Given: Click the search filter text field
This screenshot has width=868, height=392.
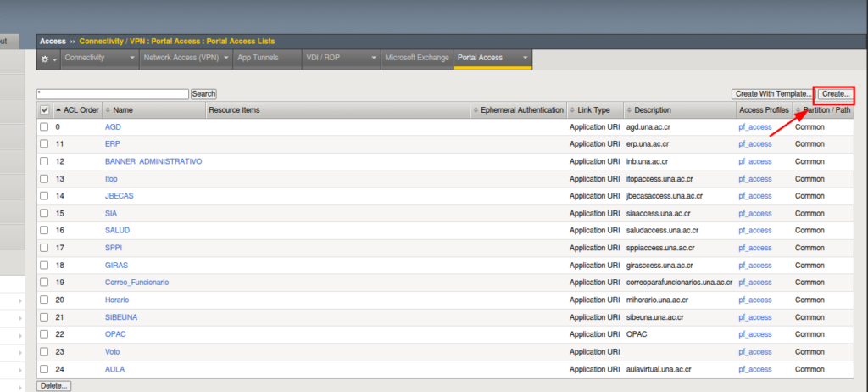Looking at the screenshot, I should 113,94.
